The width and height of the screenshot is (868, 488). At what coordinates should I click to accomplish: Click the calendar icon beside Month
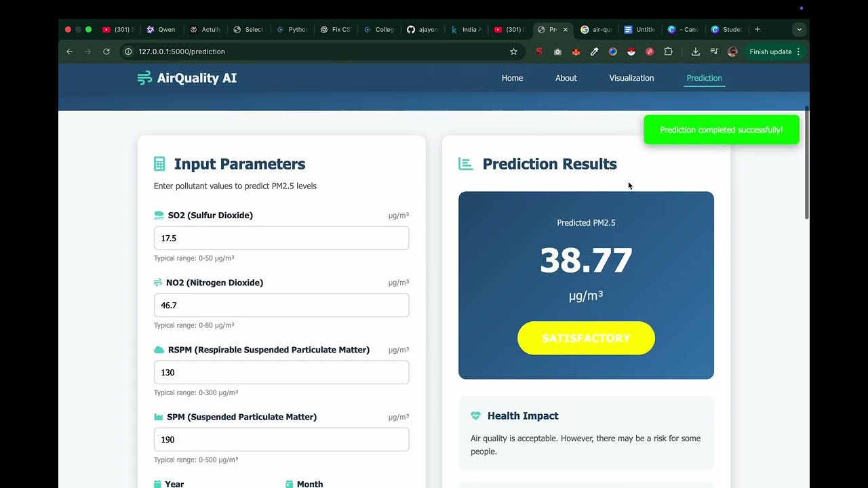289,484
